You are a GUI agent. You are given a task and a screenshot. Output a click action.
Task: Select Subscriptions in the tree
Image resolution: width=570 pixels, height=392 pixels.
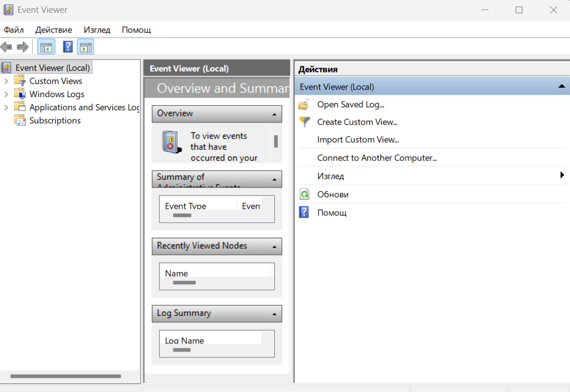pyautogui.click(x=55, y=121)
